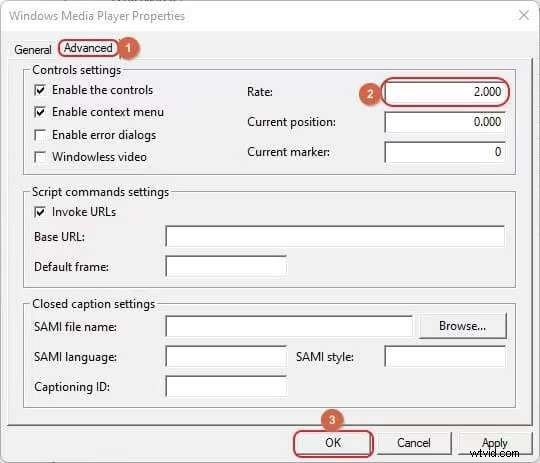The height and width of the screenshot is (463, 540).
Task: Click the Current position: label
Action: [291, 122]
